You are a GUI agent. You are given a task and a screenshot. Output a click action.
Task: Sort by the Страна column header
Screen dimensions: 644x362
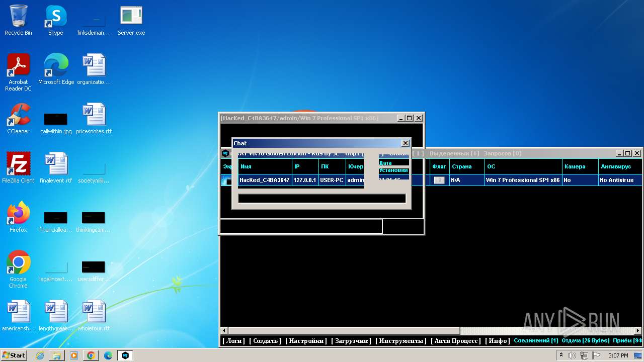pyautogui.click(x=467, y=166)
